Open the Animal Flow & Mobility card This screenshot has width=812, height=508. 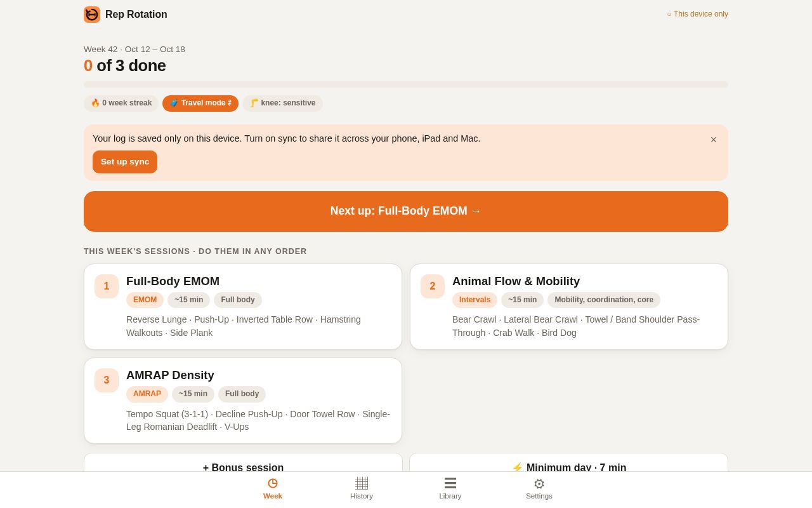[569, 307]
